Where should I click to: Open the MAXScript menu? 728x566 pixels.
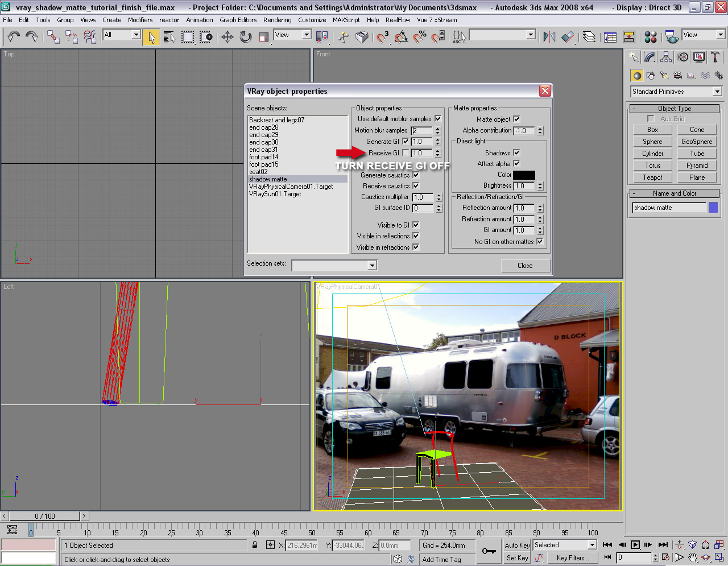point(346,20)
